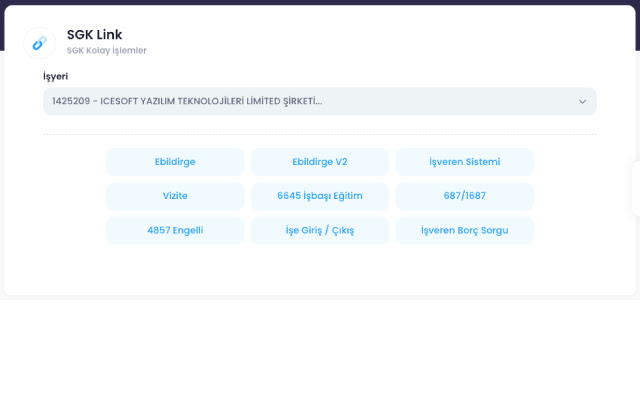Launch Ebildirge V2
This screenshot has height=400, width=640.
click(320, 162)
